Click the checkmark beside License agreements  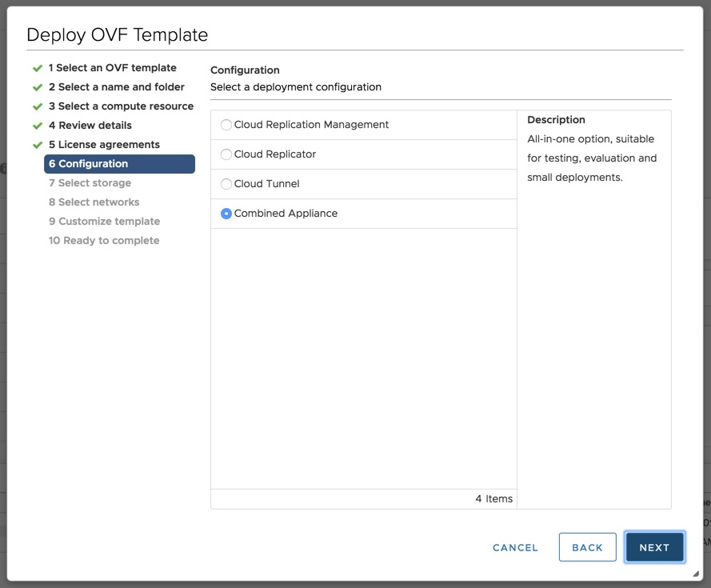point(37,145)
